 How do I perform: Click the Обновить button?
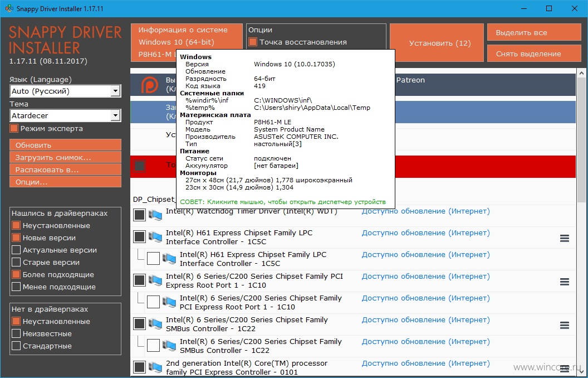click(x=65, y=146)
